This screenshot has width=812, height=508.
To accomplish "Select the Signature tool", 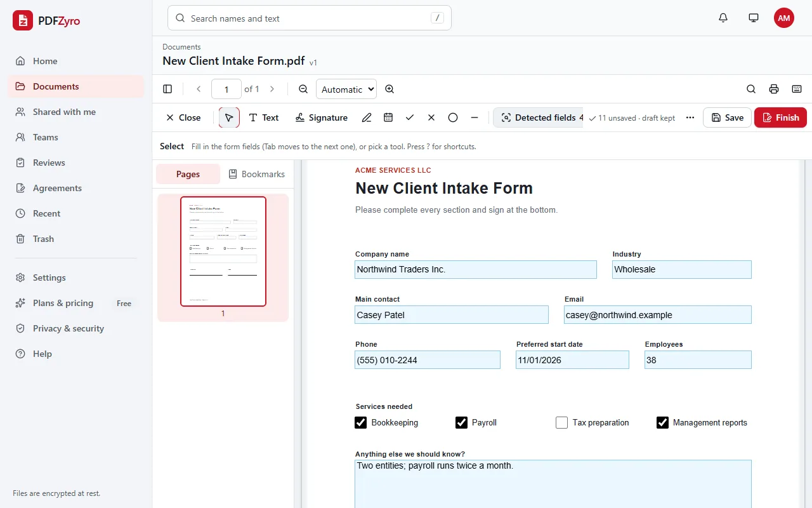I will pyautogui.click(x=322, y=117).
